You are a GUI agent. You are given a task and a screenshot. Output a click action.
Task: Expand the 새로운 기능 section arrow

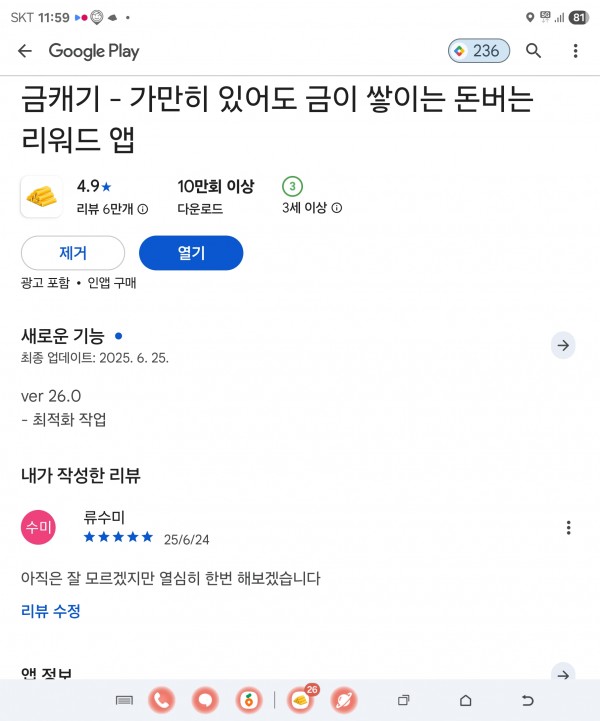pyautogui.click(x=563, y=345)
